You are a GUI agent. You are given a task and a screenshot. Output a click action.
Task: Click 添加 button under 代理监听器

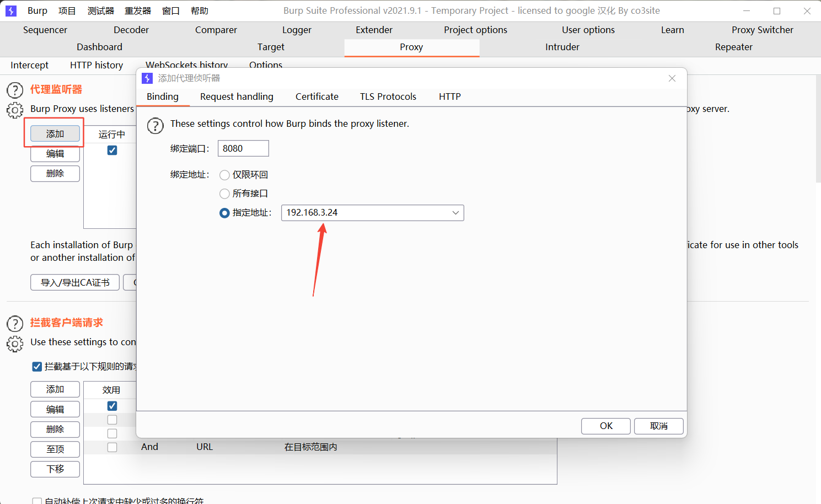[55, 134]
